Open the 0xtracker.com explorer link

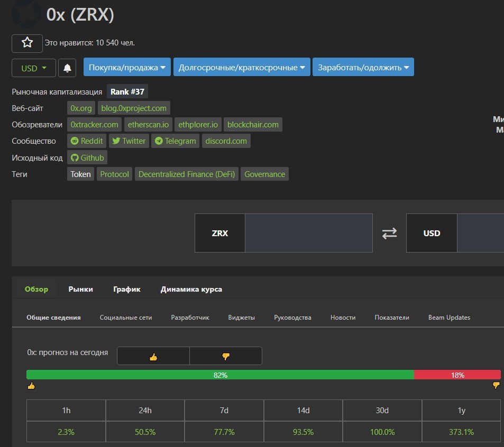point(94,125)
